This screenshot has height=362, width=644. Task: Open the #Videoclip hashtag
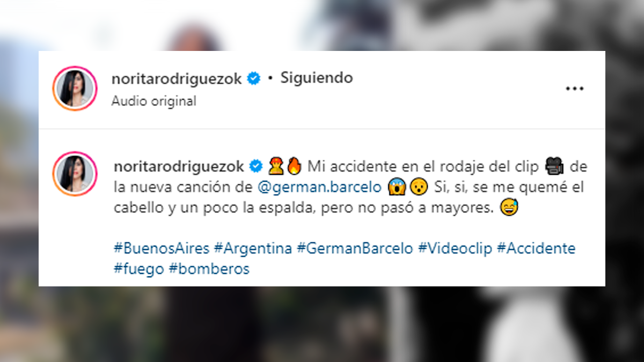point(455,249)
